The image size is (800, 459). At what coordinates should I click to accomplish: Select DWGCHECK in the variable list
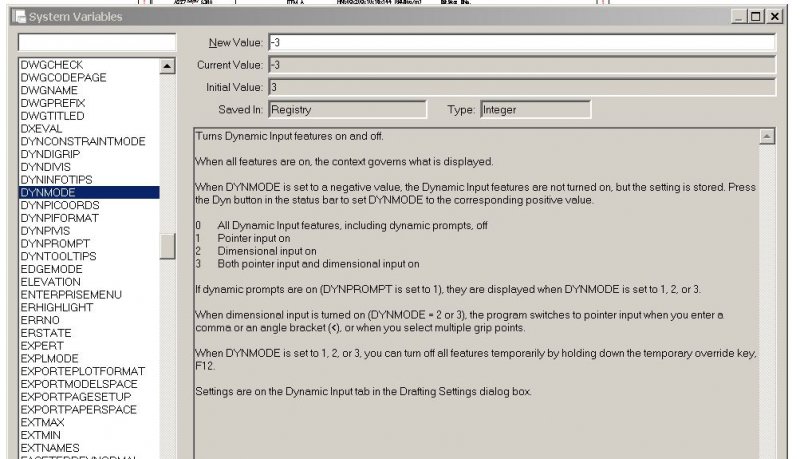click(52, 65)
